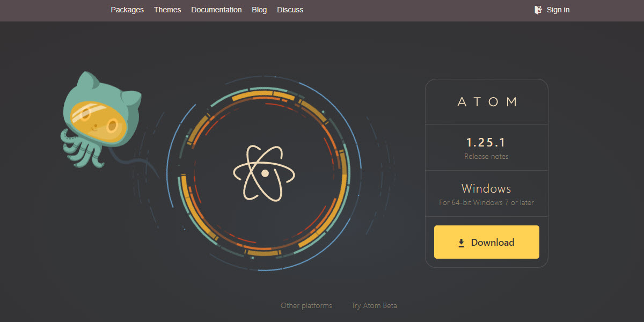Click the version number 1.25.1
This screenshot has height=322, width=644.
(486, 142)
